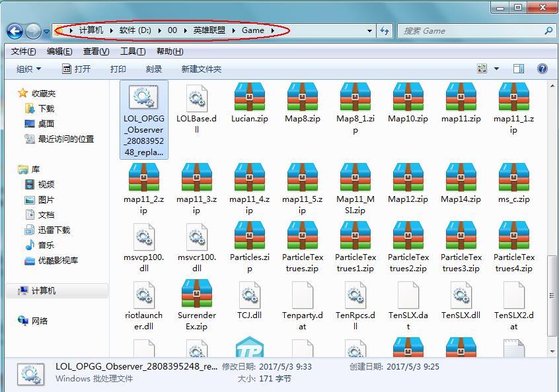Select the TenSLX.dat file
This screenshot has height=392, width=559.
point(408,306)
